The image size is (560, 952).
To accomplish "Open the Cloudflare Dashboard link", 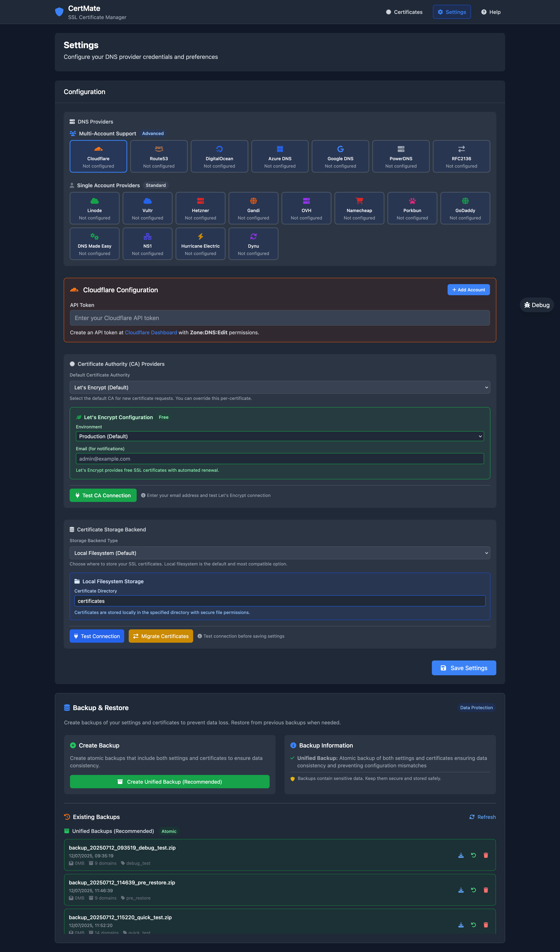I will click(x=151, y=332).
